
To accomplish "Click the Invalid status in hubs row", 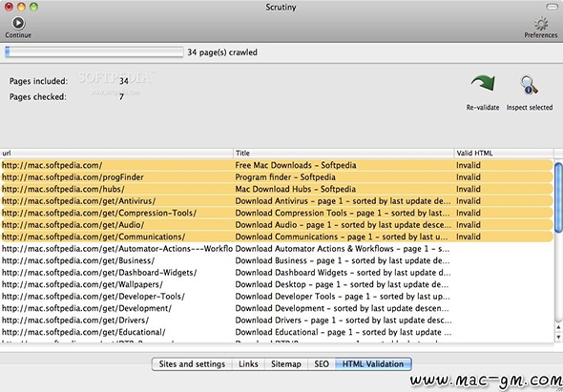I will [469, 189].
